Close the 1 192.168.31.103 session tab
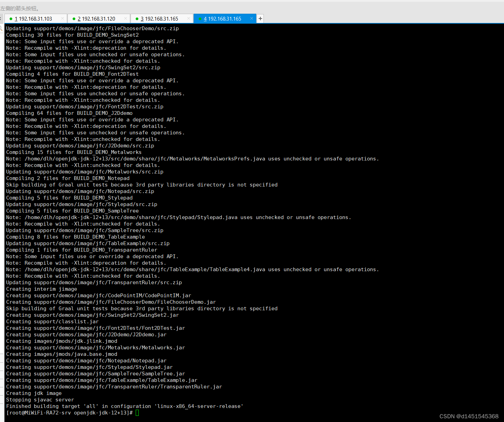Viewport: 504px width, 422px height. (62, 19)
